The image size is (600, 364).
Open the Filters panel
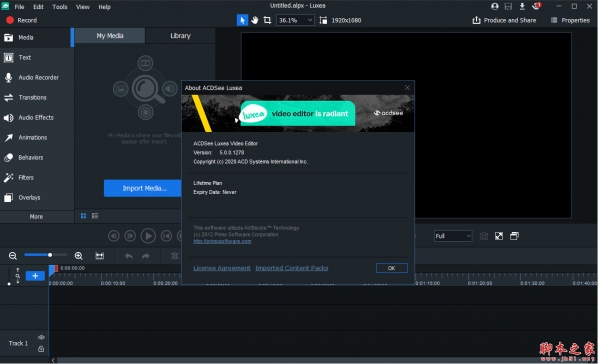(37, 178)
